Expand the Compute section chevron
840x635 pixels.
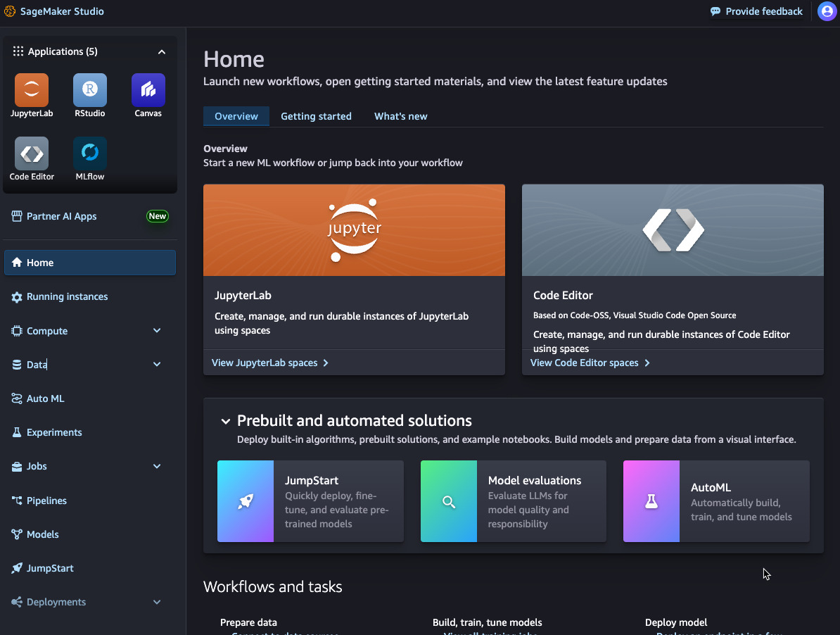tap(157, 331)
